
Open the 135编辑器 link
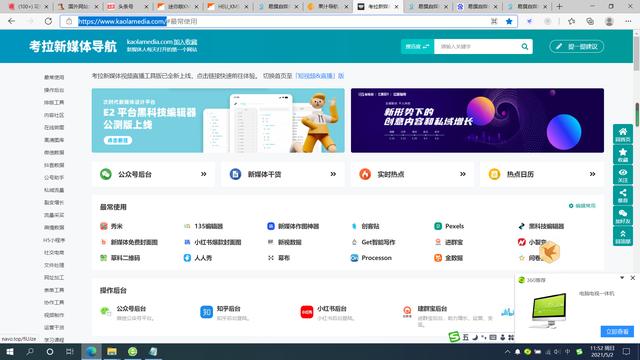click(208, 226)
